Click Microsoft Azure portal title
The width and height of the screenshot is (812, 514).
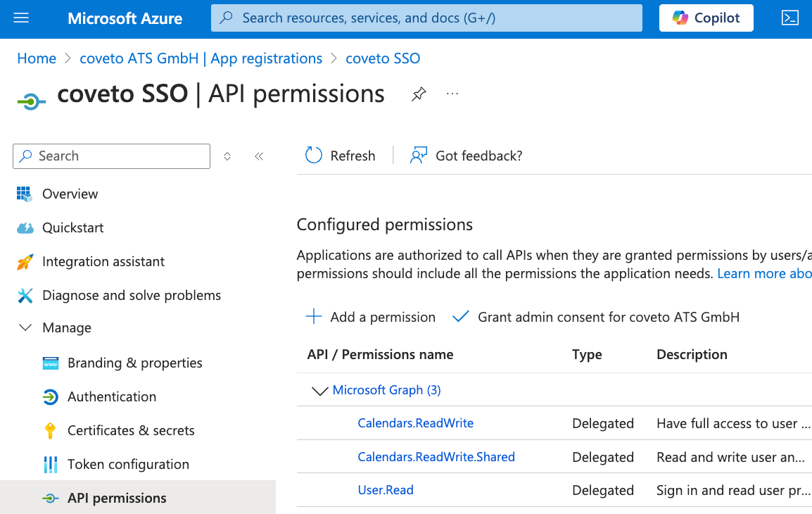(x=125, y=18)
